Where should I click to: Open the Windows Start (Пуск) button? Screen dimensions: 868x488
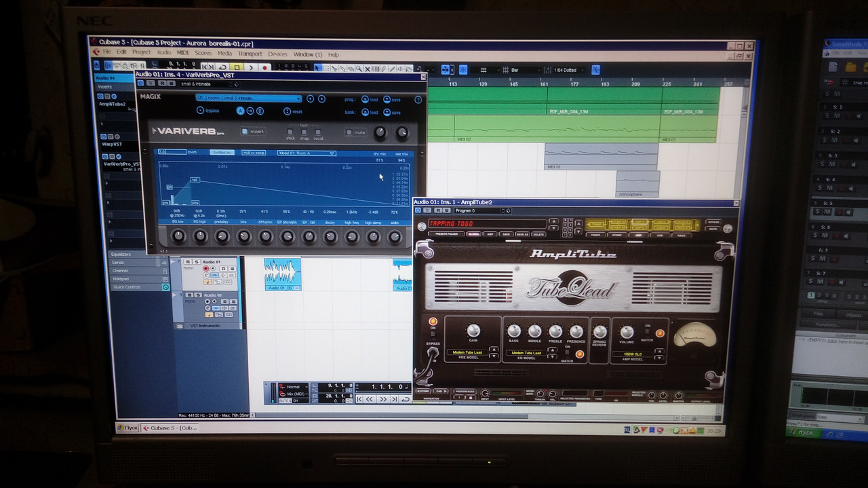tap(128, 428)
